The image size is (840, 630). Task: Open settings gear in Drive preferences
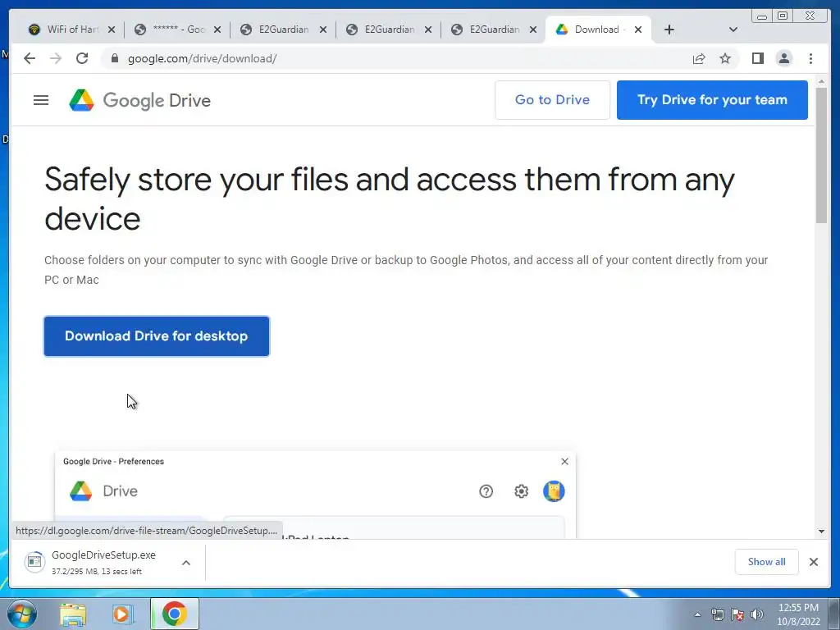pos(521,491)
